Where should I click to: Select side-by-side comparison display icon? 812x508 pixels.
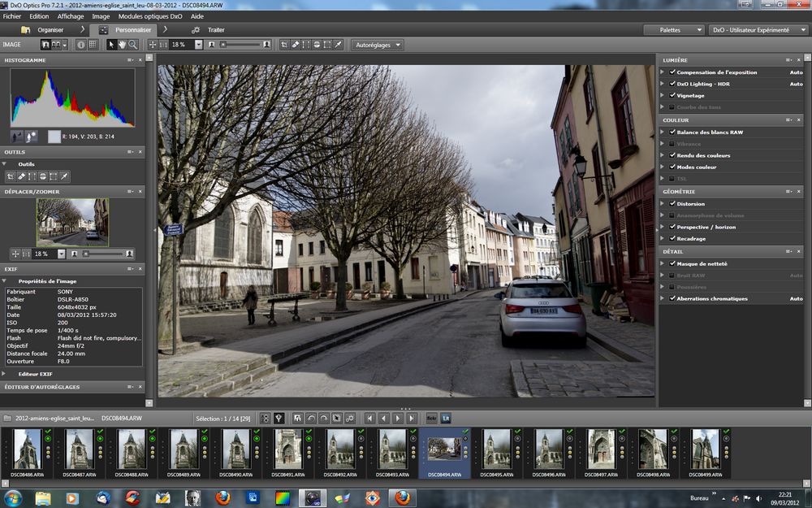pyautogui.click(x=56, y=45)
